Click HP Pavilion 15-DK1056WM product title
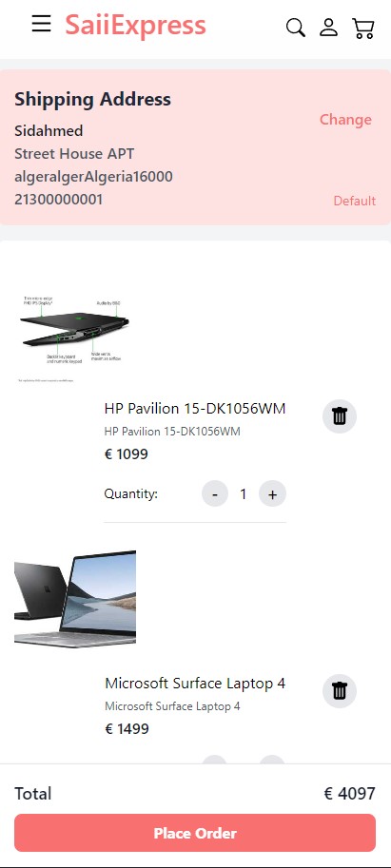The width and height of the screenshot is (391, 868). point(195,409)
